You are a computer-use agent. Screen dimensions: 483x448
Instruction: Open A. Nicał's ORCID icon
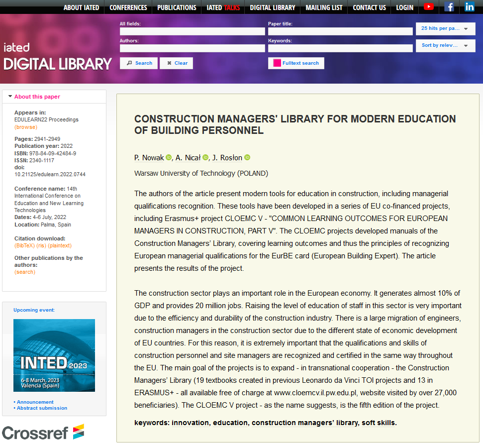(205, 158)
